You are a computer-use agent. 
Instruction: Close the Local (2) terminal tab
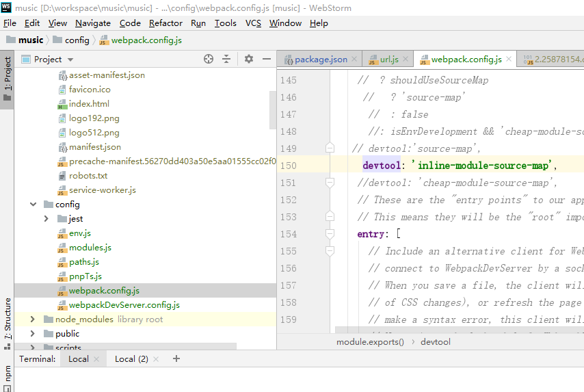[x=156, y=359]
